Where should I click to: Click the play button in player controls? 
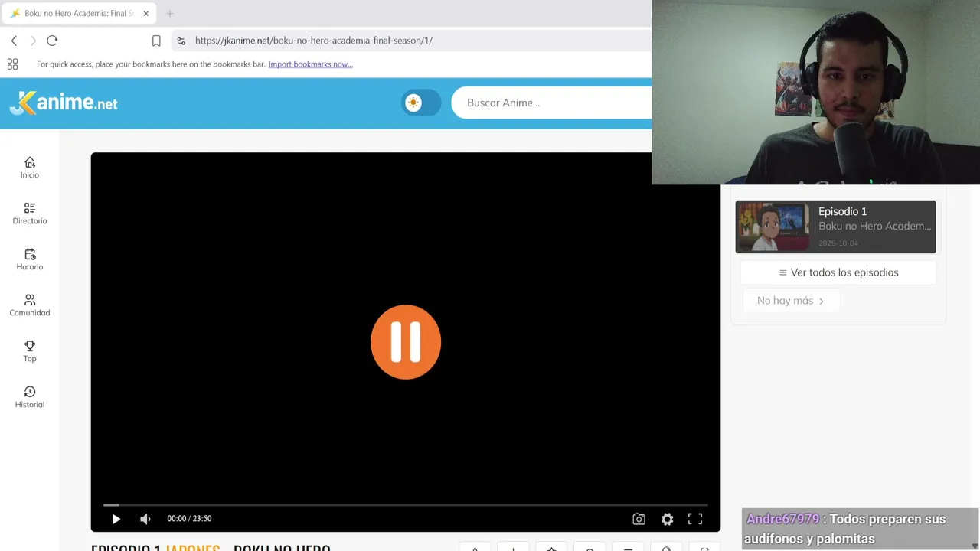point(116,519)
